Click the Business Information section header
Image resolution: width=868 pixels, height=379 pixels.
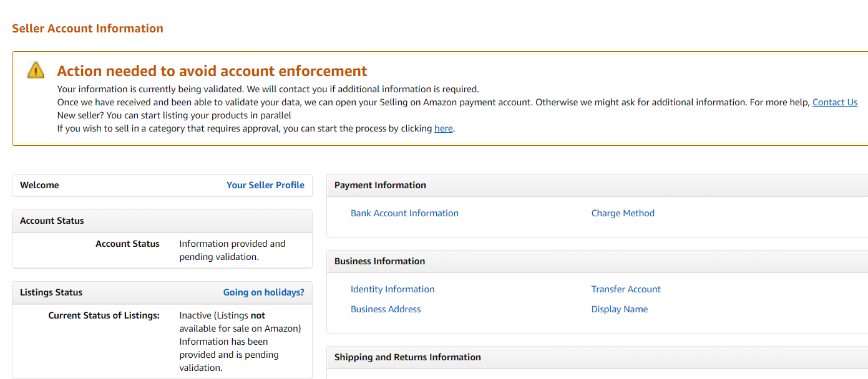pyautogui.click(x=379, y=261)
